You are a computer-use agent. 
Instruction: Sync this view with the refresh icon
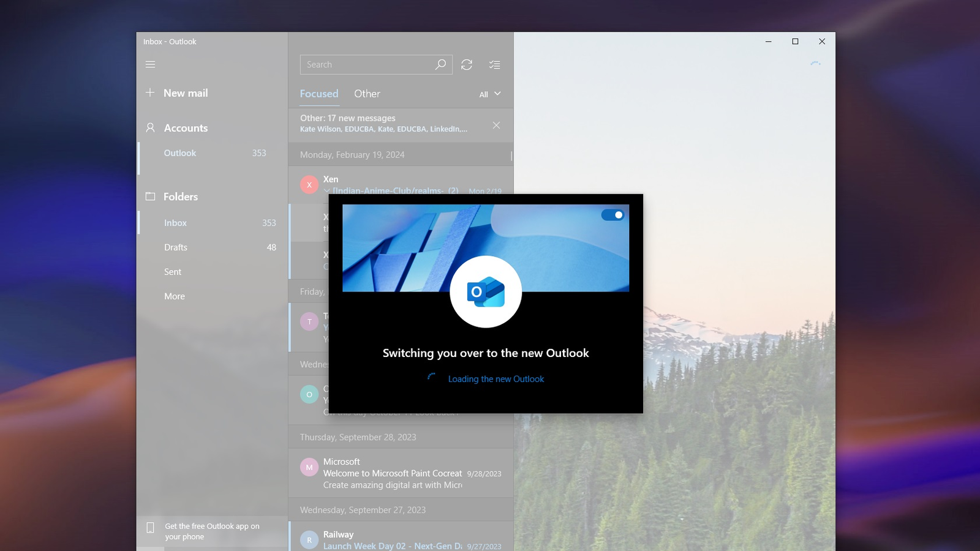coord(467,64)
